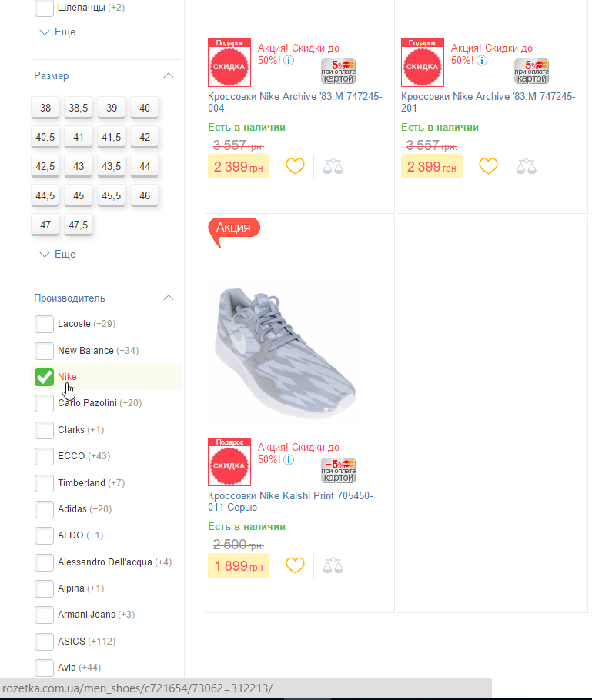Click heart icon for Archive '83.M 747245-004

[x=296, y=166]
